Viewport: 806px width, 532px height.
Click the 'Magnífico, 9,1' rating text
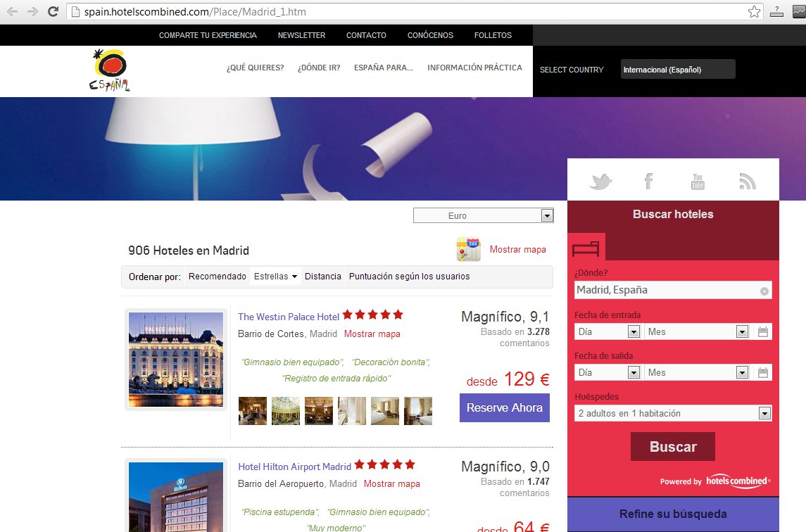point(505,317)
